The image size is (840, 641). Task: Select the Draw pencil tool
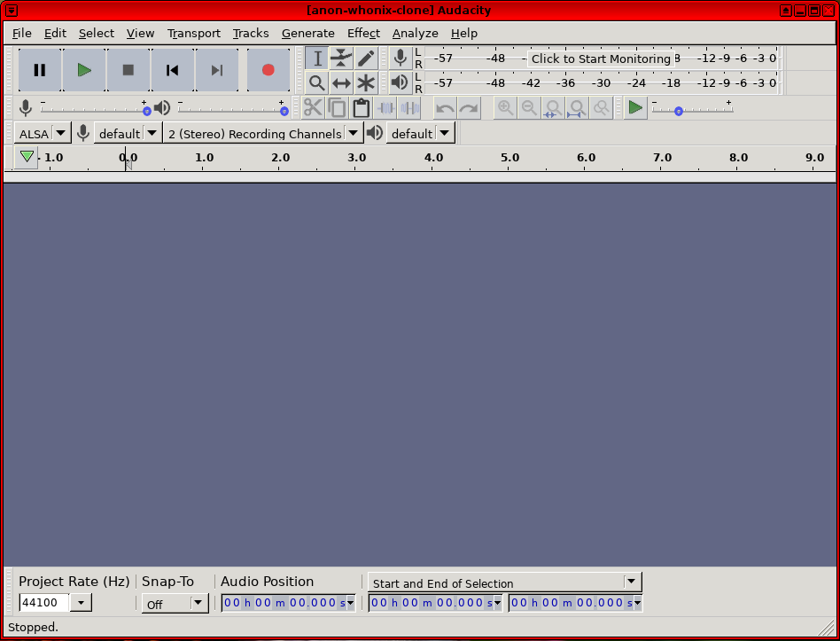(x=366, y=59)
